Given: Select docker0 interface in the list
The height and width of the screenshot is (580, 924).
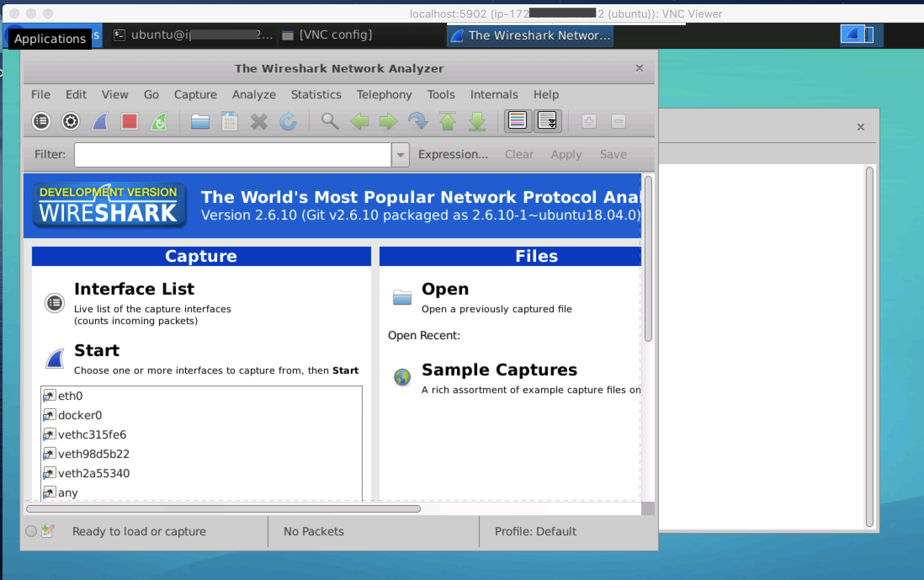Looking at the screenshot, I should (x=201, y=415).
